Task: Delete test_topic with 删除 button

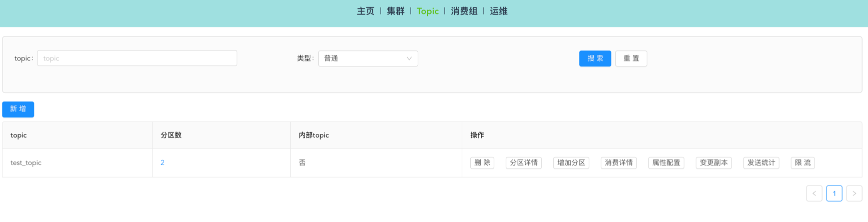Action: [x=482, y=163]
